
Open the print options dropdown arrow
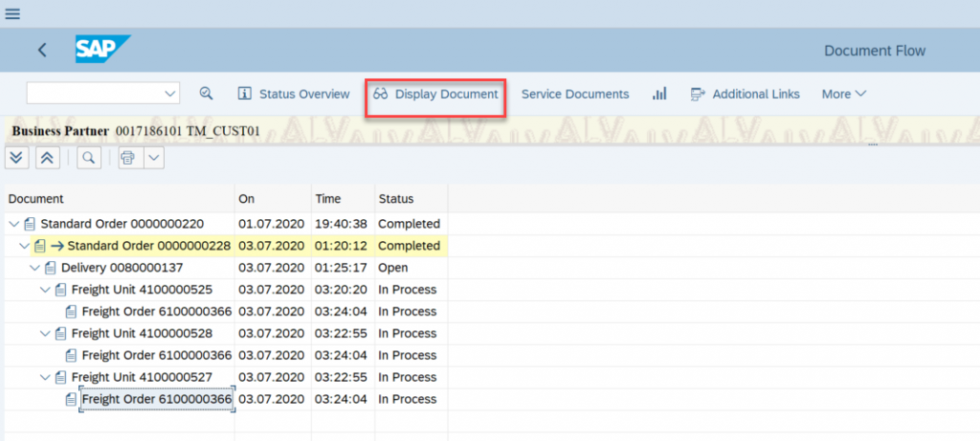(154, 158)
